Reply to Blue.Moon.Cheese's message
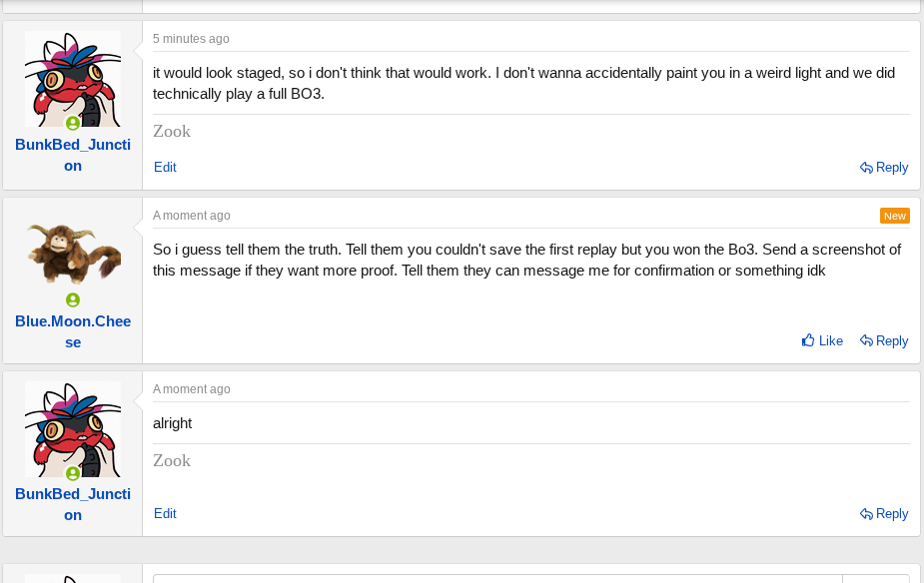 884,340
